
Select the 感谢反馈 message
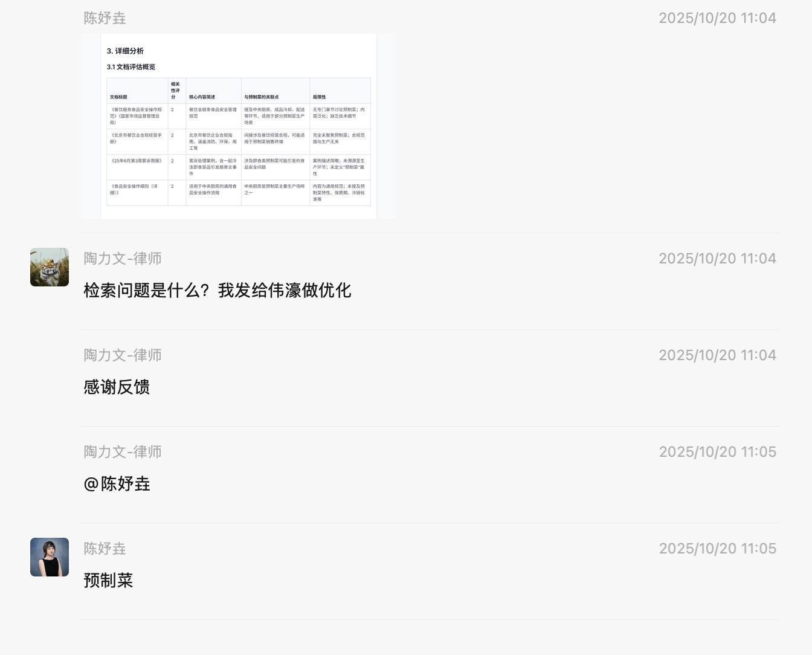[x=117, y=387]
